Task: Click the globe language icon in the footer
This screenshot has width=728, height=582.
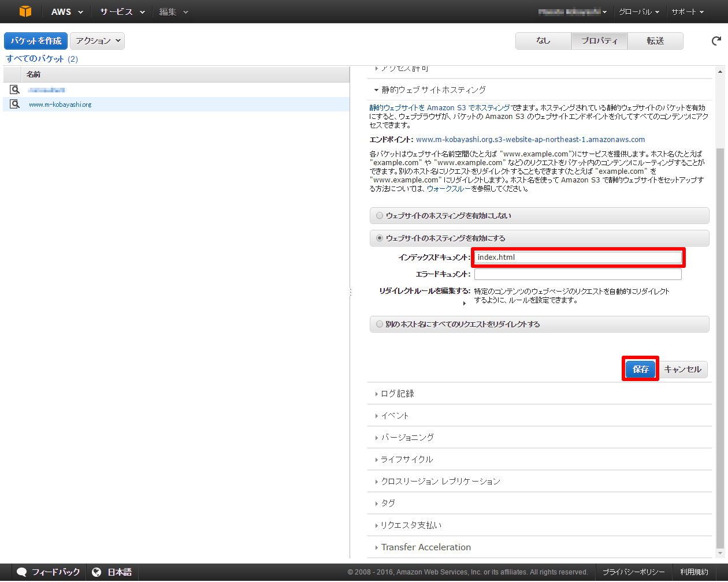Action: click(x=97, y=572)
